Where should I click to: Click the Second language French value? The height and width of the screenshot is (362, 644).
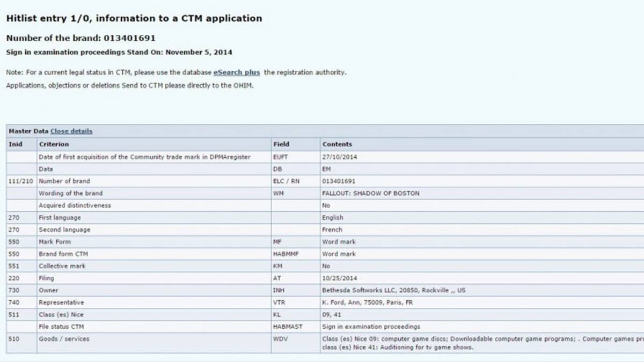pos(332,230)
